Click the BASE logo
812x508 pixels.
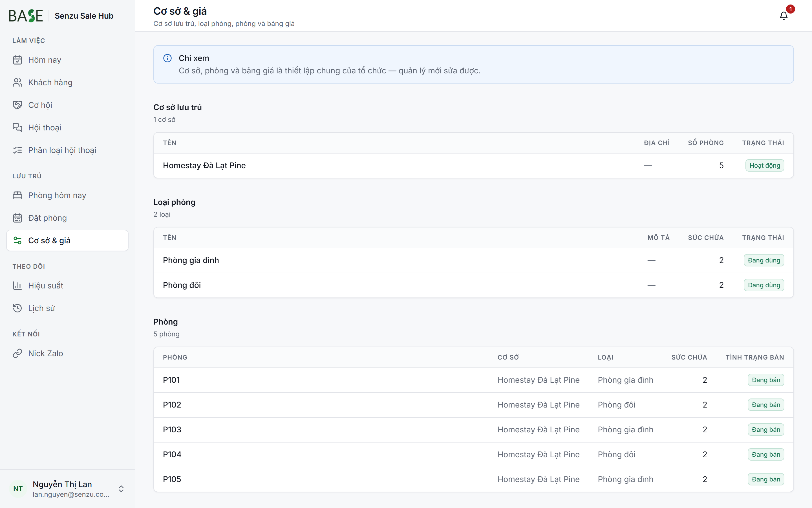[26, 16]
